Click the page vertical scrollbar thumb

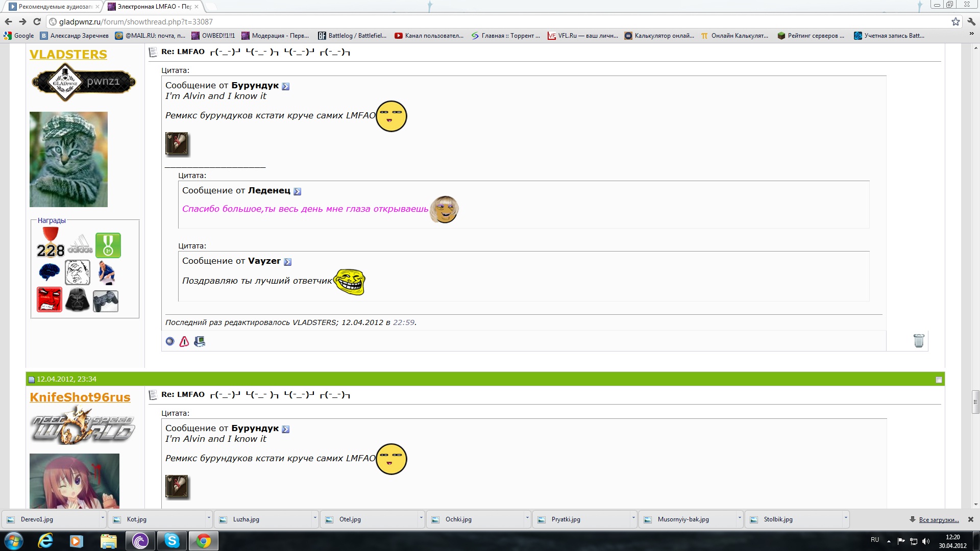[x=975, y=402]
